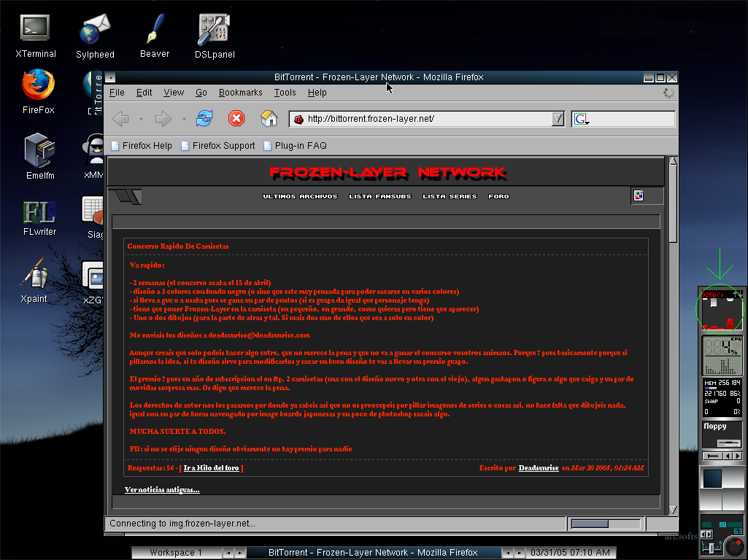
Task: Expand the Back button history dropdown
Action: (141, 119)
